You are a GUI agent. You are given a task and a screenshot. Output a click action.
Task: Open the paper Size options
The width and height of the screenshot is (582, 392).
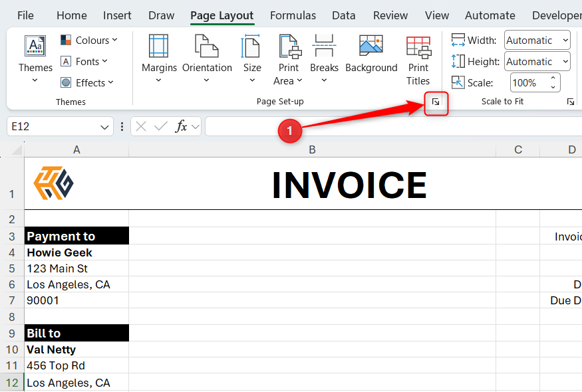[x=252, y=58]
